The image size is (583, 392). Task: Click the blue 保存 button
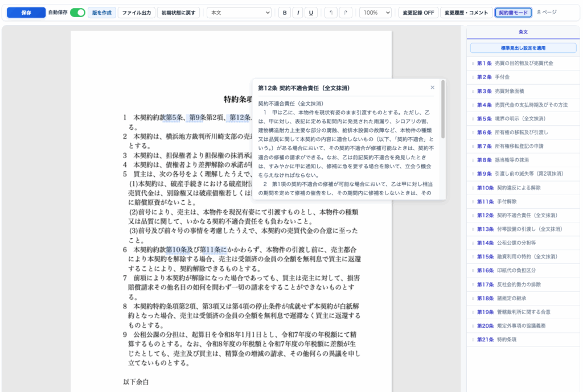click(26, 13)
